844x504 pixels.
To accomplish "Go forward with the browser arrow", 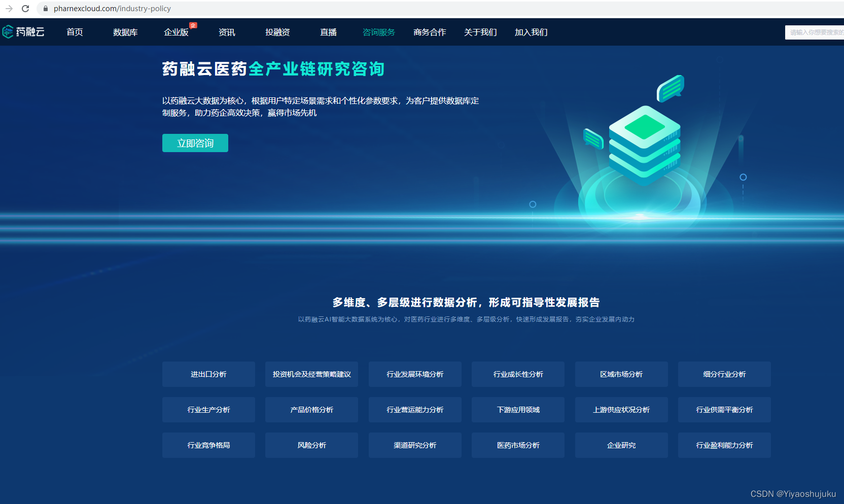I will pos(9,9).
